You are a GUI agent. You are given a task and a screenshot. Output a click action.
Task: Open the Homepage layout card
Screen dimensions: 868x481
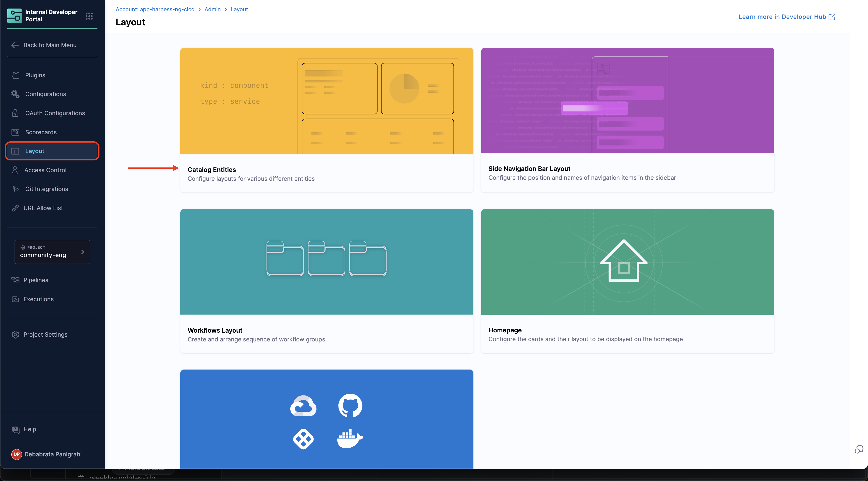click(x=627, y=281)
